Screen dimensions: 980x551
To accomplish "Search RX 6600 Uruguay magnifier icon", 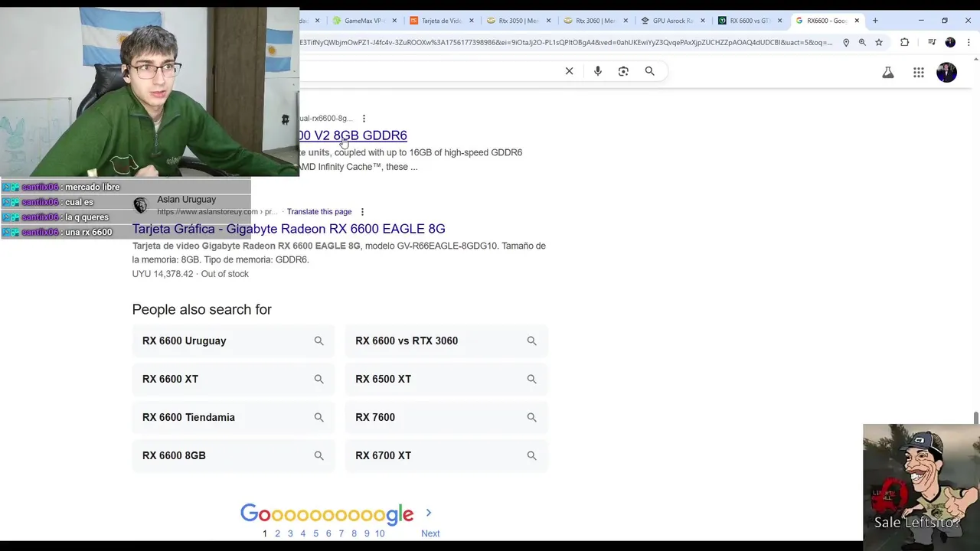I will coord(318,341).
